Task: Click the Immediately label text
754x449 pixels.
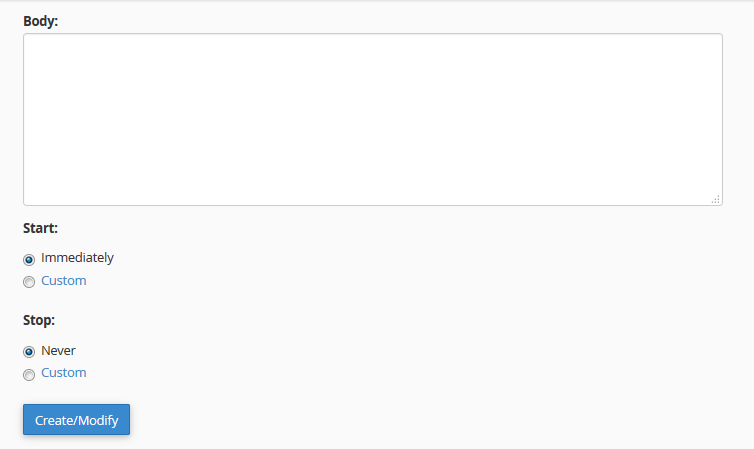Action: click(x=77, y=258)
